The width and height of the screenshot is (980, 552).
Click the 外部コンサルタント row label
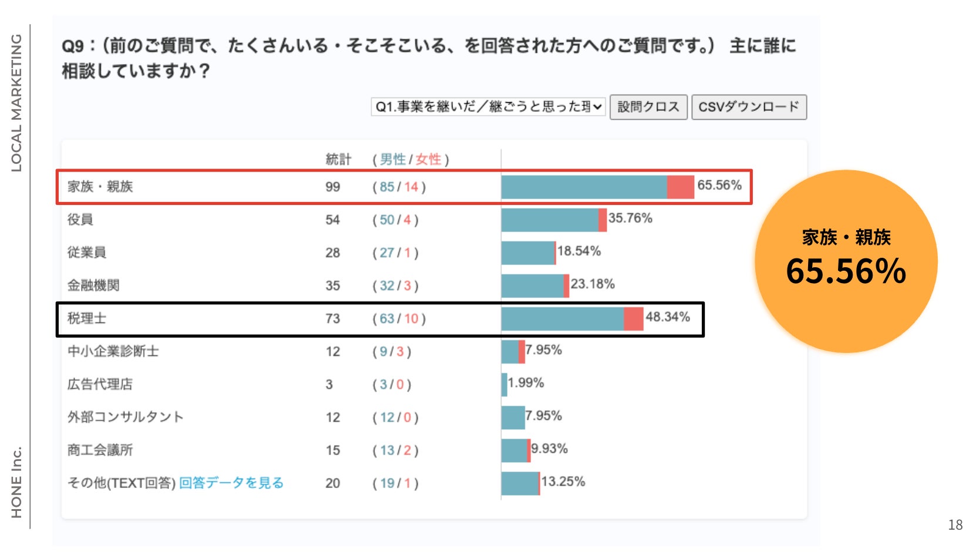pyautogui.click(x=126, y=417)
